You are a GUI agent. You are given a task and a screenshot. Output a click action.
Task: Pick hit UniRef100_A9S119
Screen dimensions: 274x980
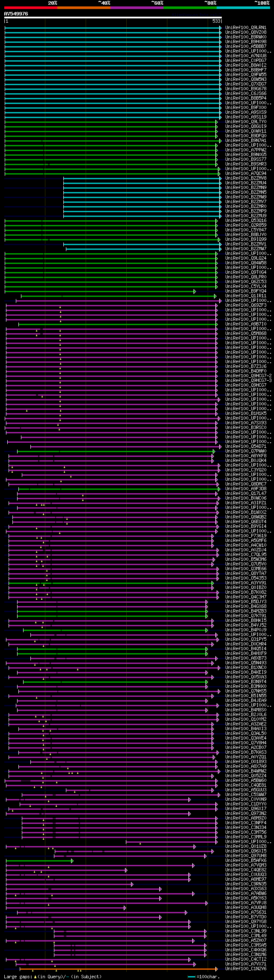pos(246,117)
